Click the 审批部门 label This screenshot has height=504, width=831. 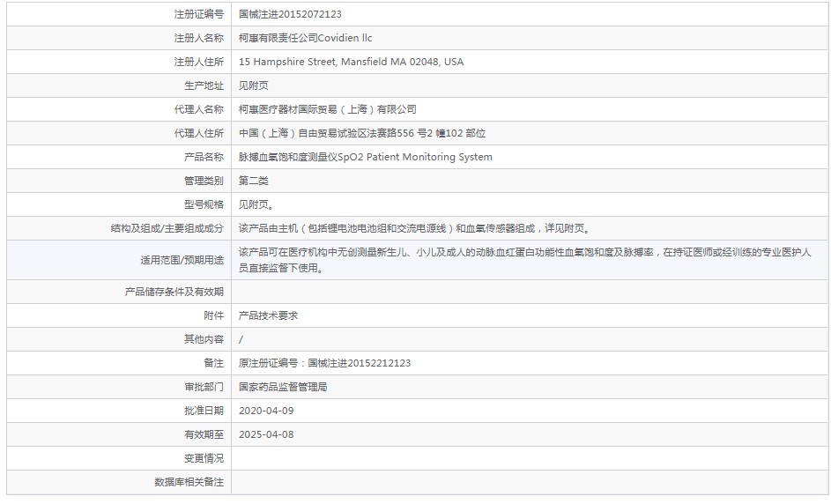click(x=204, y=387)
